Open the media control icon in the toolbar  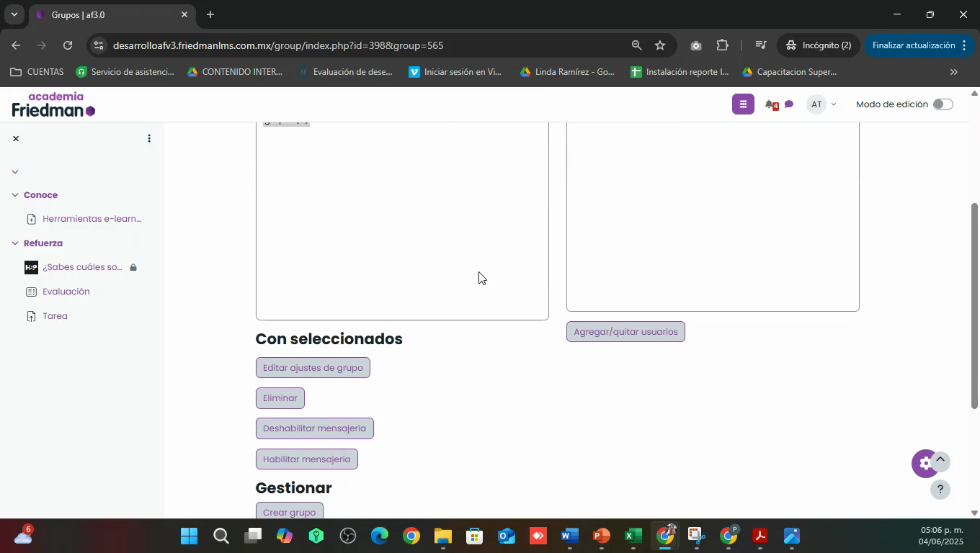click(x=760, y=45)
